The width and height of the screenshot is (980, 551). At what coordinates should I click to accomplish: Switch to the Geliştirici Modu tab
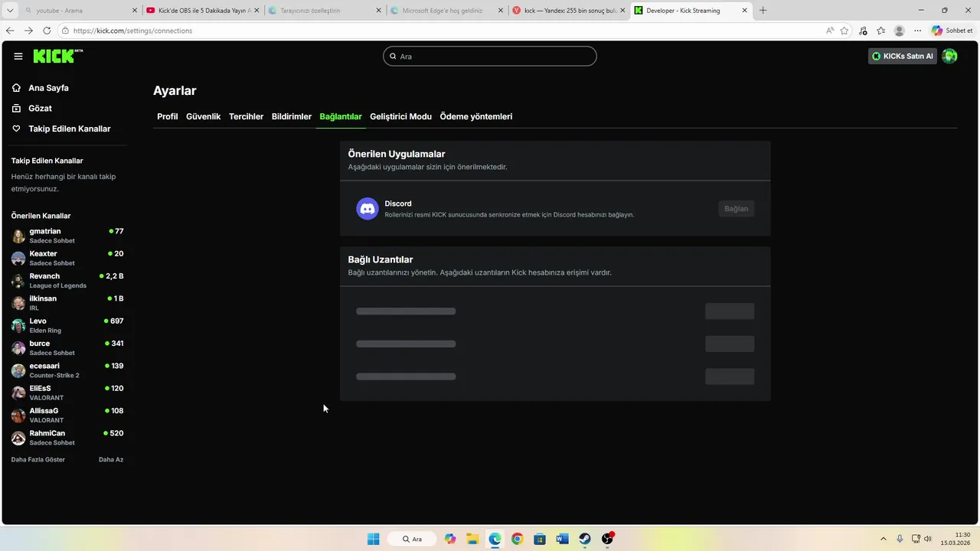[400, 116]
